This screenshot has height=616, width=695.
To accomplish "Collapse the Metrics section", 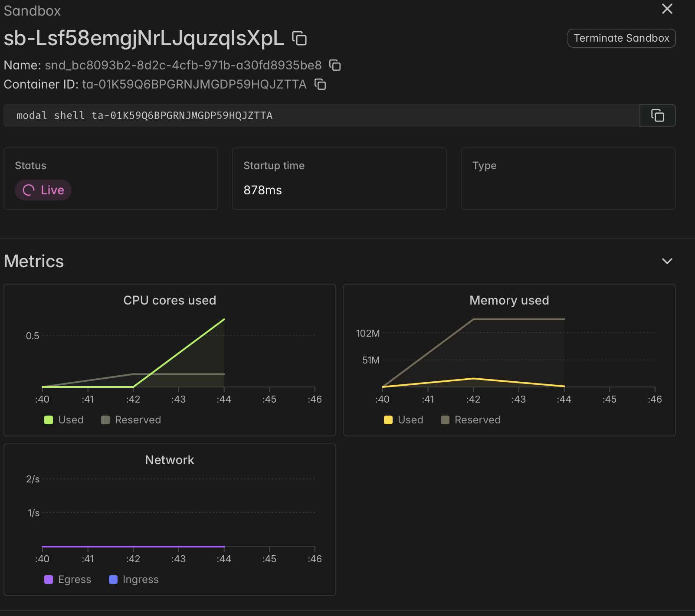I will pos(667,261).
